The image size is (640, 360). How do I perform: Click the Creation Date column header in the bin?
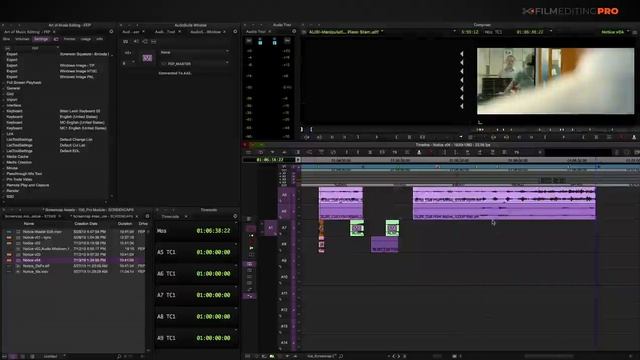[86, 224]
